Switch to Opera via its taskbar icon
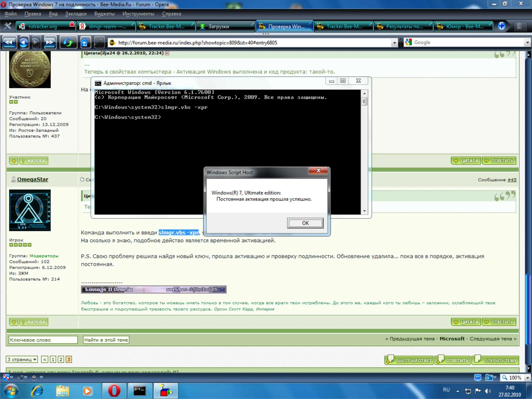The image size is (532, 399). (x=114, y=391)
